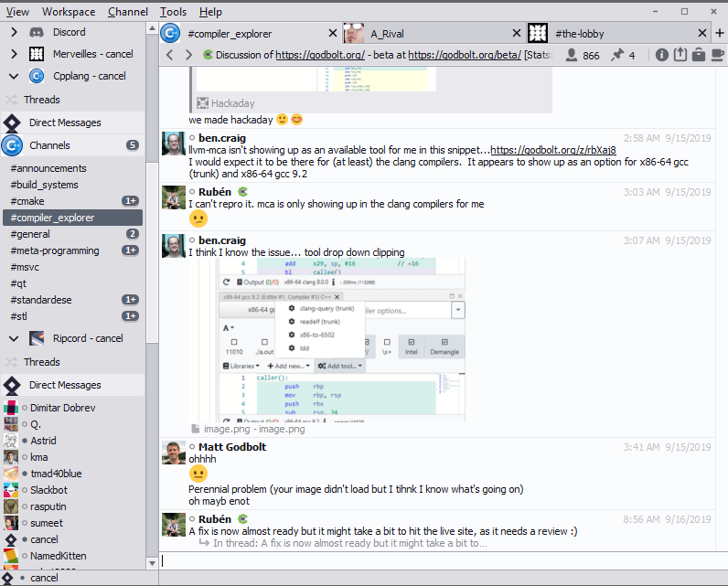This screenshot has width=728, height=586.
Task: Open the #stl channel
Action: [x=73, y=316]
